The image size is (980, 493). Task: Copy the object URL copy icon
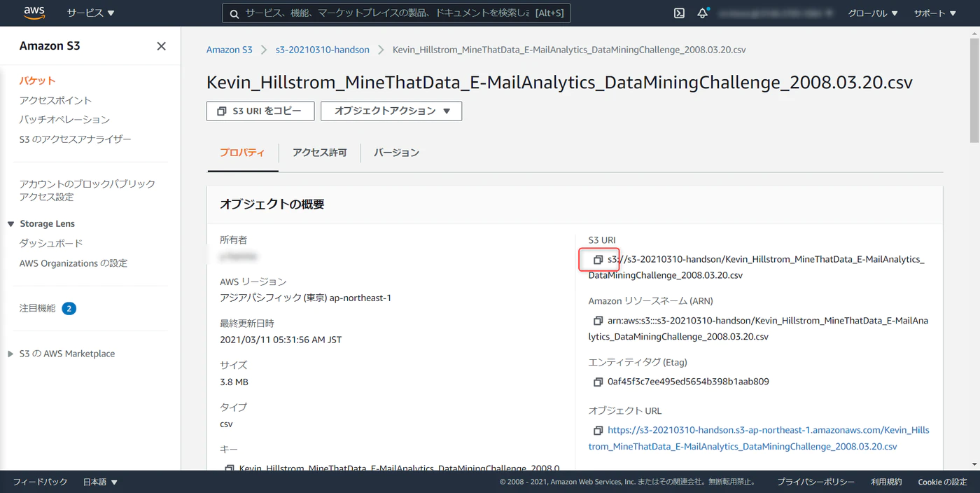point(598,431)
